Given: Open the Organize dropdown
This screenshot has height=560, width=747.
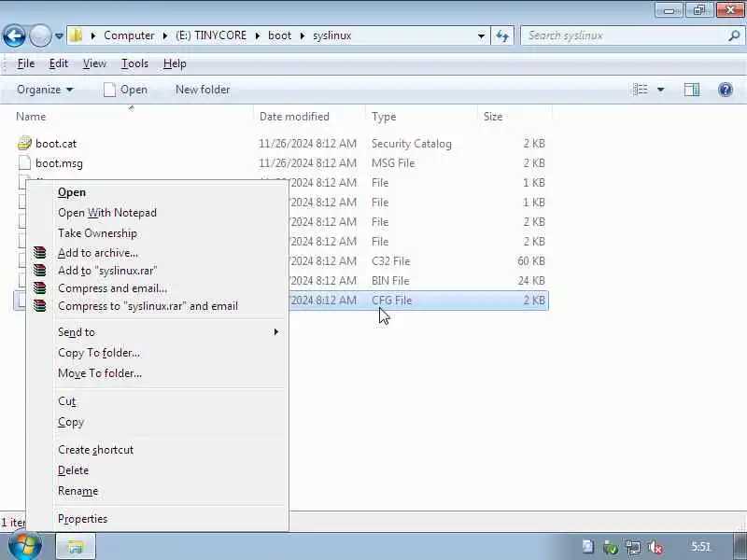Looking at the screenshot, I should click(x=45, y=90).
